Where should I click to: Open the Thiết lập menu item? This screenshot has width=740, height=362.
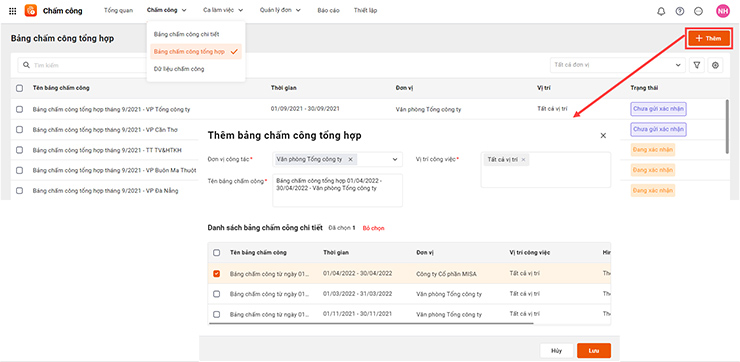pyautogui.click(x=366, y=10)
